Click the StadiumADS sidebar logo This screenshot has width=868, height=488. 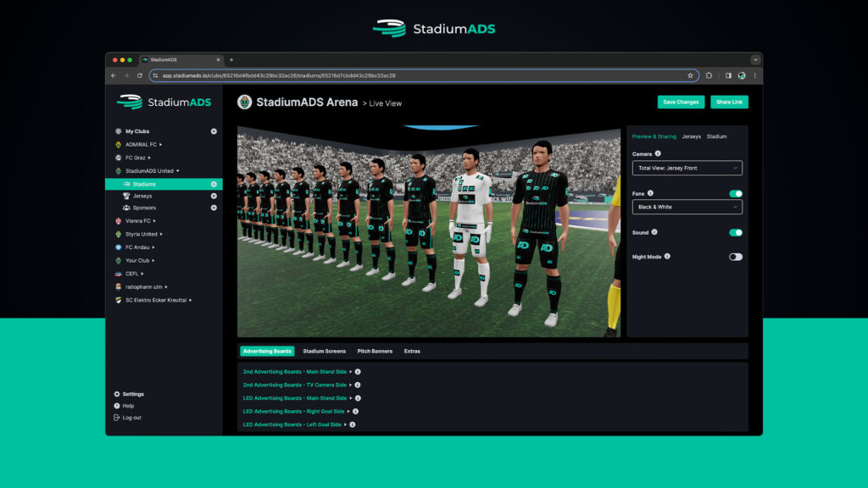pos(164,103)
